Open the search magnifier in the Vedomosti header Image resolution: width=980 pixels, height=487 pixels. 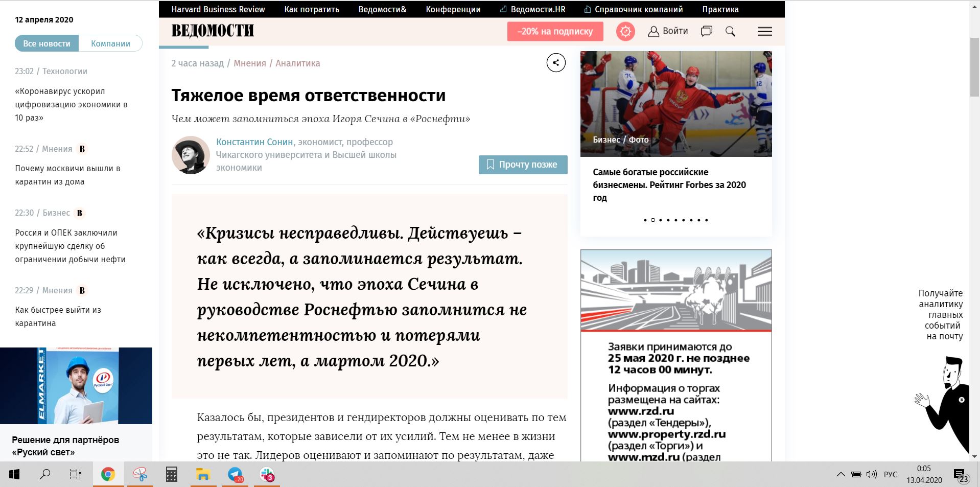click(x=730, y=32)
